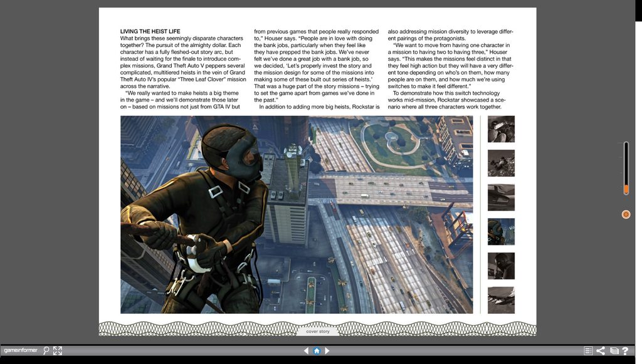Click the home button in bottom navigation

pos(317,351)
